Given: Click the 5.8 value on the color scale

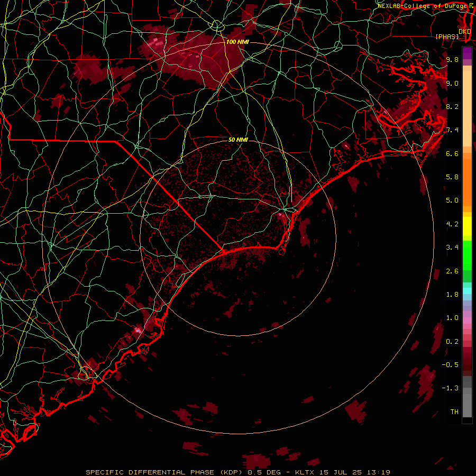Looking at the screenshot, I should pos(452,177).
